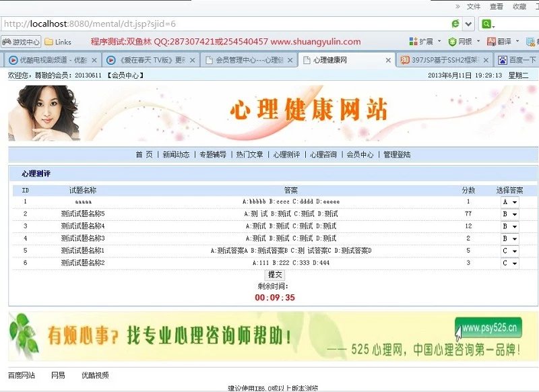Close the 爱在春天 TV版 tab
The height and width of the screenshot is (392, 539).
193,60
